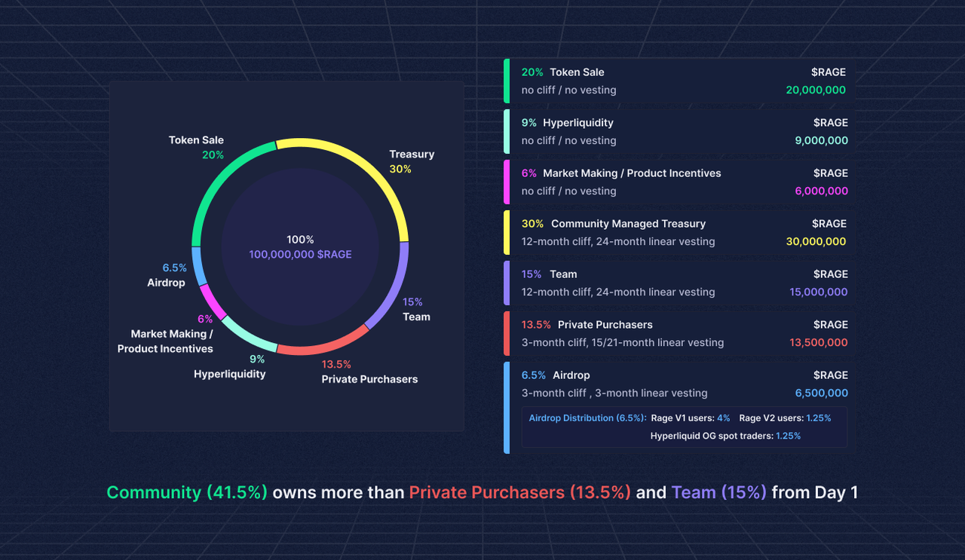This screenshot has width=965, height=560.
Task: Click "Community (41.5%)" in the bottom tagline
Action: (x=187, y=493)
